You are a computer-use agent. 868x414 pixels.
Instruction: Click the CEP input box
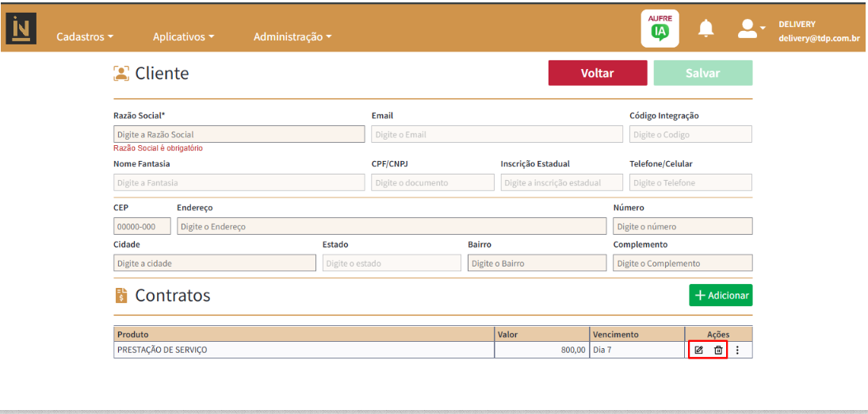142,226
